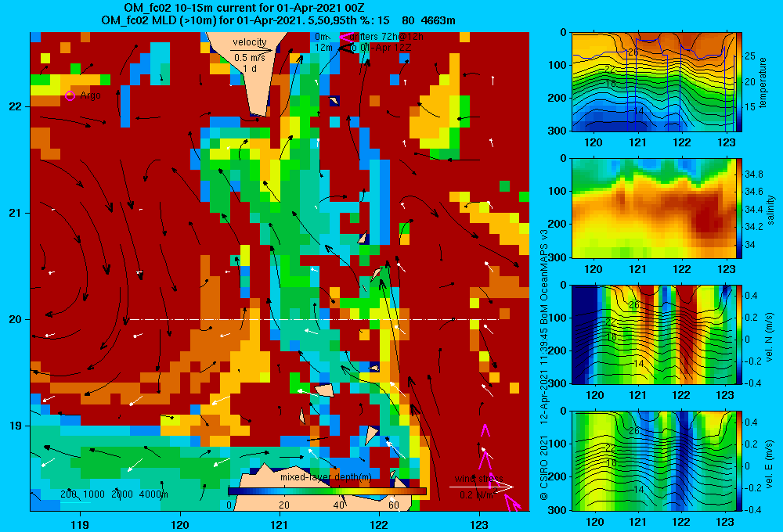
Task: Click the '12m' depth legend entry
Action: [x=323, y=48]
